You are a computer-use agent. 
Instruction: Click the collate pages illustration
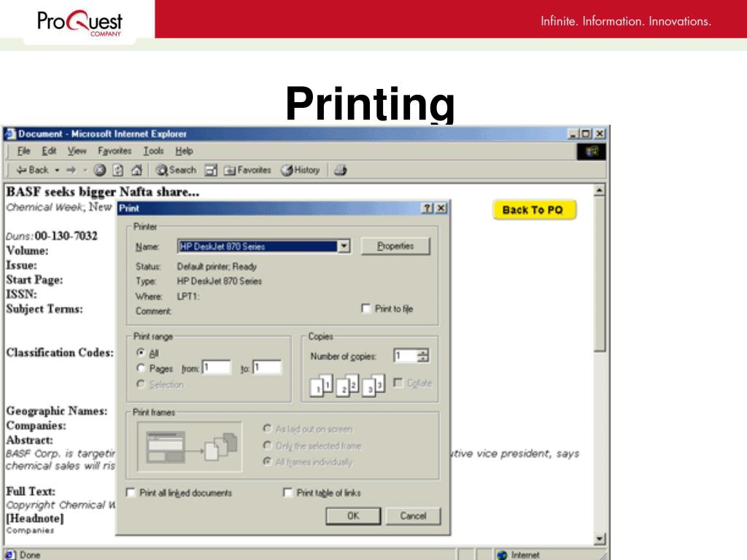[x=347, y=386]
